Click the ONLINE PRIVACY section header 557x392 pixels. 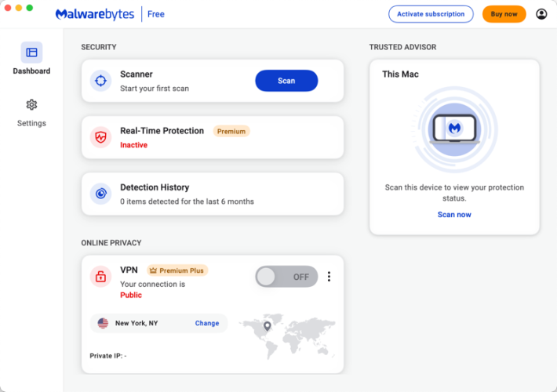point(111,243)
